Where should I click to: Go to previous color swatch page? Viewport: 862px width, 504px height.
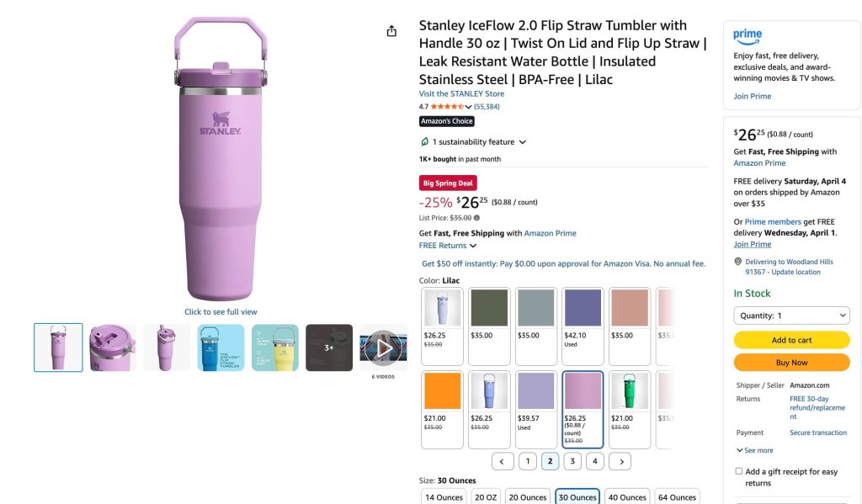click(x=502, y=462)
